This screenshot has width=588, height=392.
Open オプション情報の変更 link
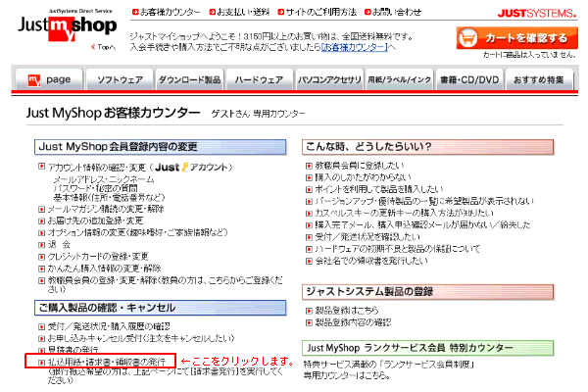137,232
